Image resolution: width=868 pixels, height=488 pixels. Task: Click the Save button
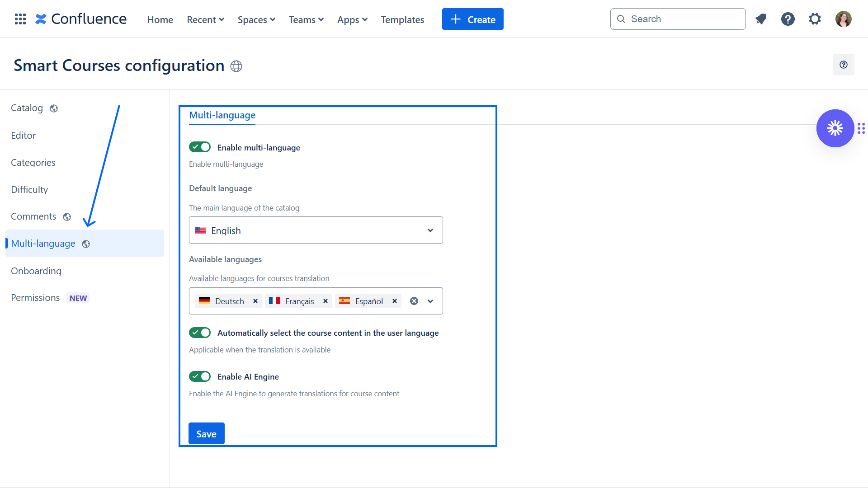[206, 434]
